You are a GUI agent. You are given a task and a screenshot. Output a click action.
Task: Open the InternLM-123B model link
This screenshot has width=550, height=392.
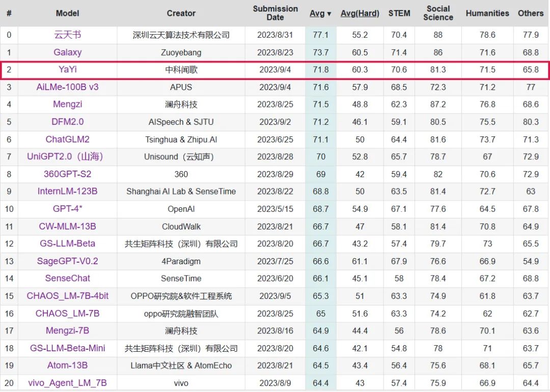coord(67,191)
